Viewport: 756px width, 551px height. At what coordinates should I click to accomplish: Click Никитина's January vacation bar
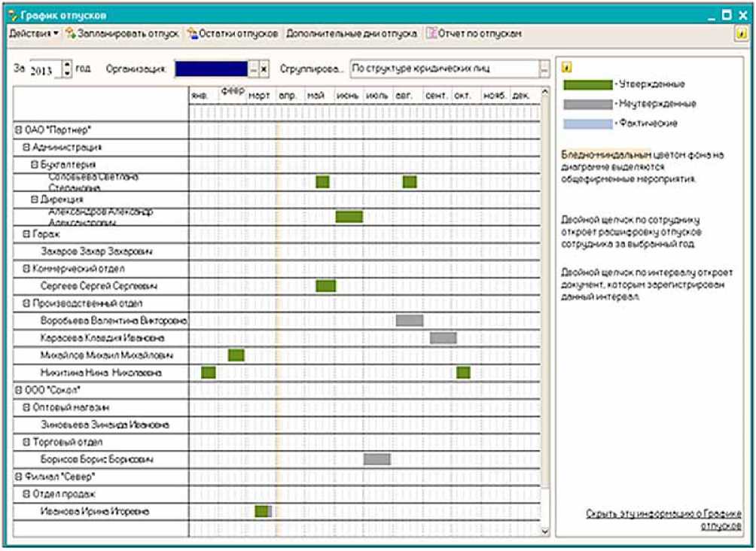pyautogui.click(x=209, y=373)
